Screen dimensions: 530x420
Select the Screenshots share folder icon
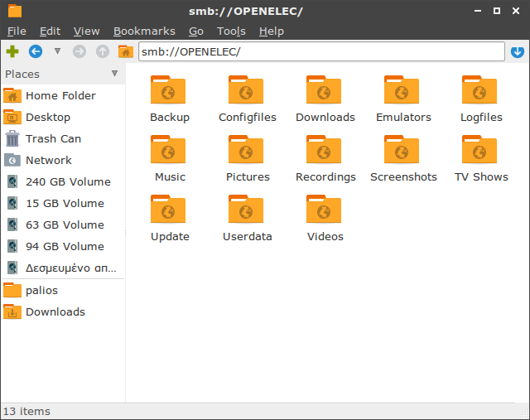[x=402, y=149]
